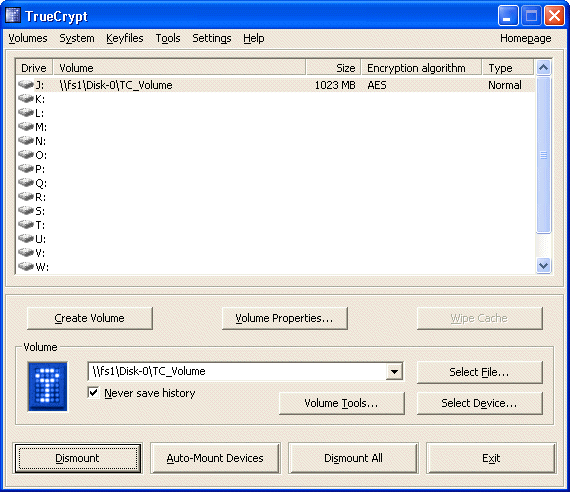The image size is (570, 492).
Task: Click the TrueCrypt volume logo icon
Action: 48,386
